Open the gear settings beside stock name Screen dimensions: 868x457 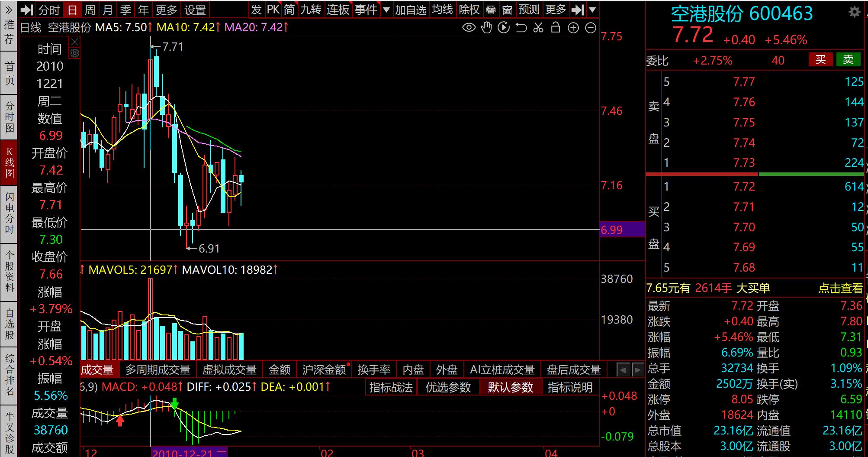[854, 12]
